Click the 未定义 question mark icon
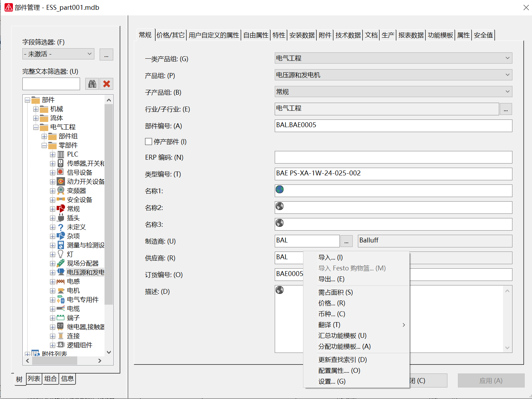Image resolution: width=532 pixels, height=399 pixels. (61, 227)
